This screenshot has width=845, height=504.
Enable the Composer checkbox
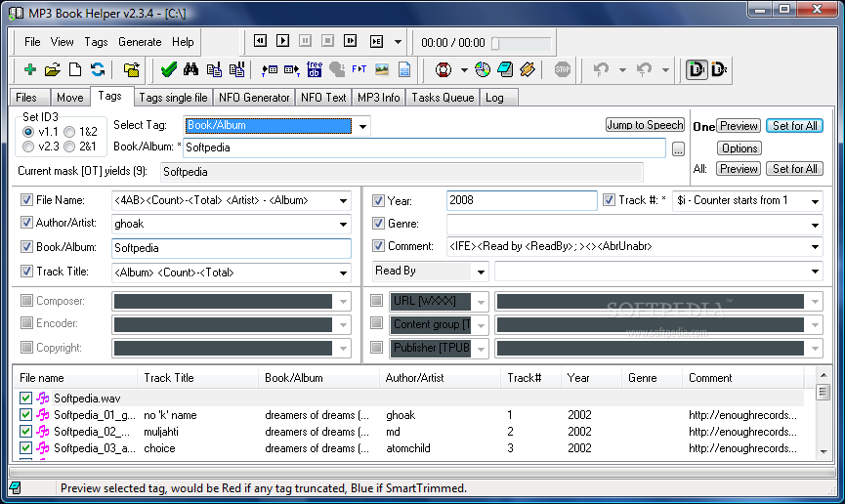(x=26, y=300)
